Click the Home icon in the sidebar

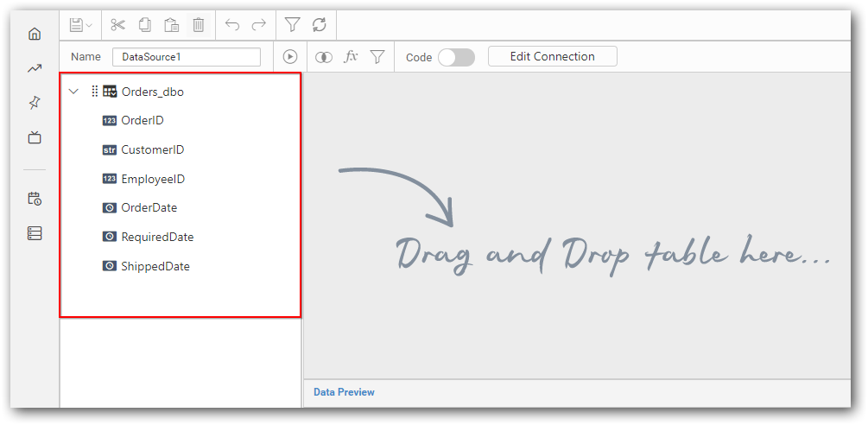(x=35, y=34)
